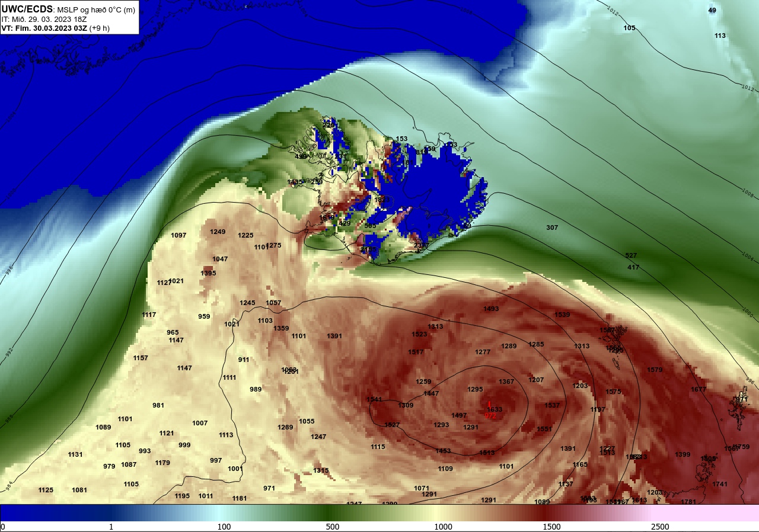Click the map value '1127'
Screen dimensions: 759x532
164,283
